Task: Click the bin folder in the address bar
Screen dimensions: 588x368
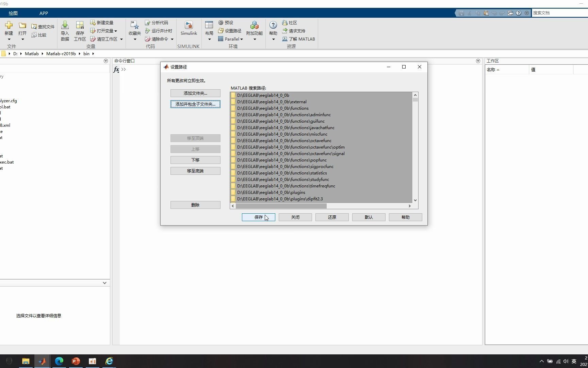Action: pos(86,54)
